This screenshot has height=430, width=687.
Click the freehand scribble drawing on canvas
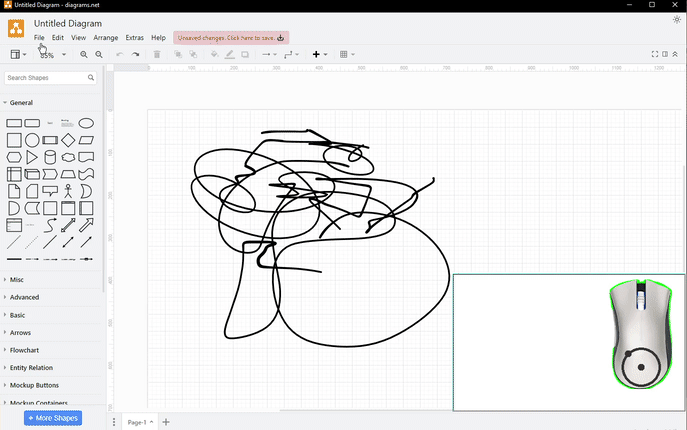pyautogui.click(x=320, y=238)
